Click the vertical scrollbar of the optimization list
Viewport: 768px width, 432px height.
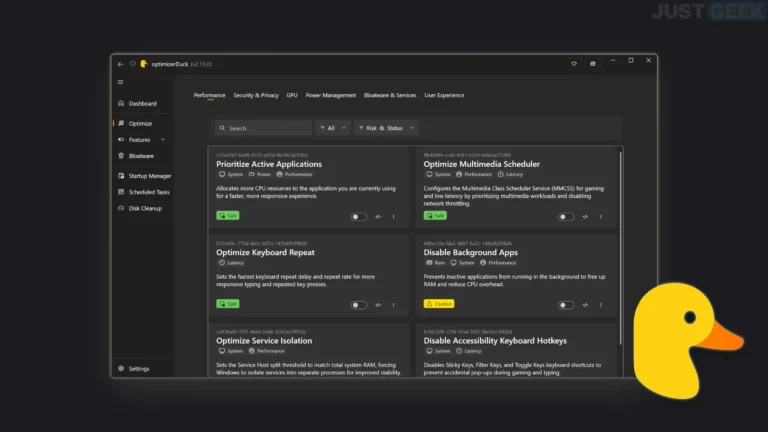coord(621,247)
